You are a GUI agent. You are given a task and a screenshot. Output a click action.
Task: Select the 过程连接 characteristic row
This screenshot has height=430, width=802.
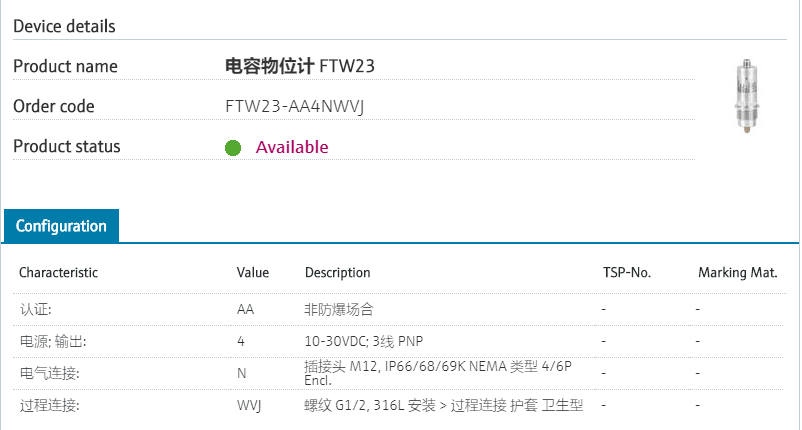click(49, 405)
